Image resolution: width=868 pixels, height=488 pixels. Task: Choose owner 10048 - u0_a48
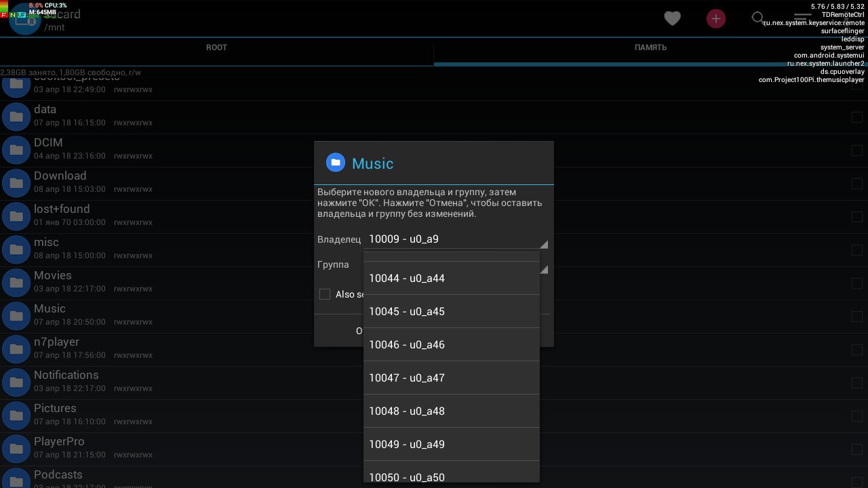[x=452, y=411]
